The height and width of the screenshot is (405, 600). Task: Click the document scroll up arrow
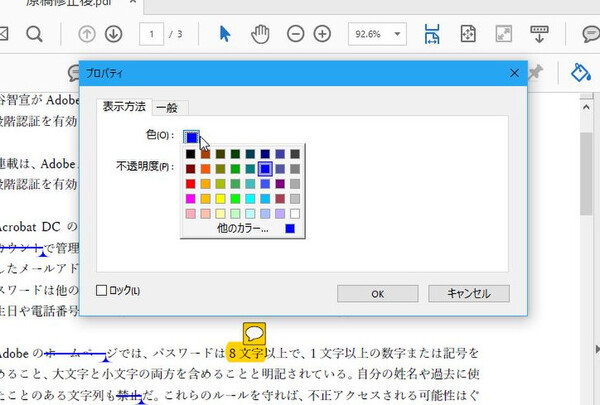586,108
